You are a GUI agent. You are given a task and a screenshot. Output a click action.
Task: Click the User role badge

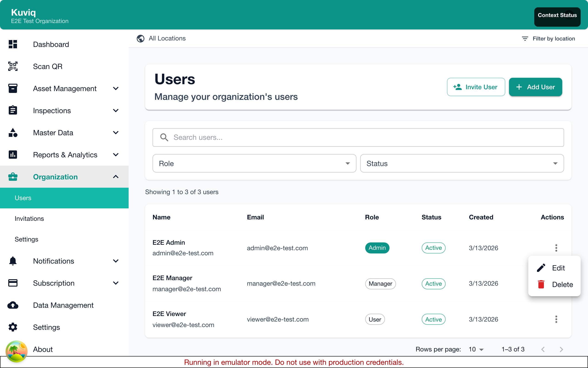pos(375,319)
